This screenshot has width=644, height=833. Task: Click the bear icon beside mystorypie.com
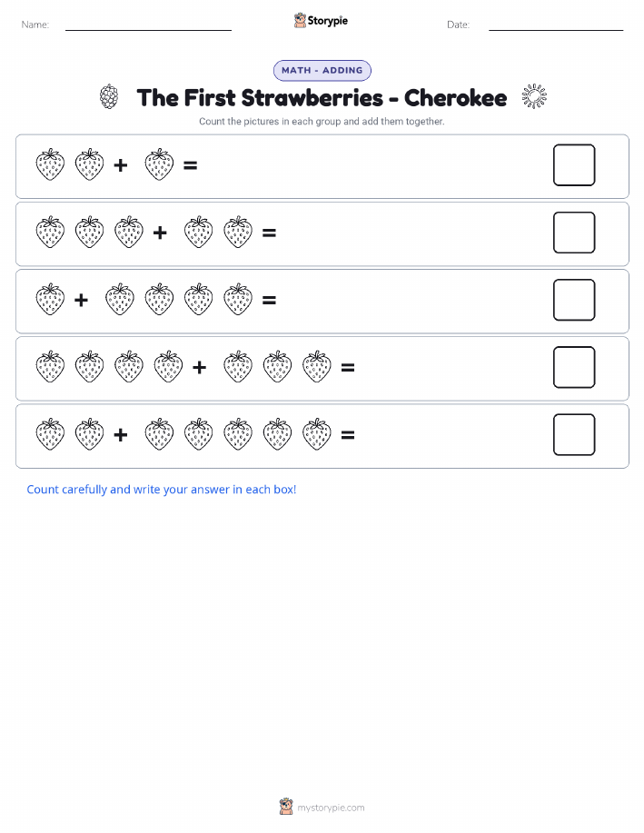click(x=286, y=807)
